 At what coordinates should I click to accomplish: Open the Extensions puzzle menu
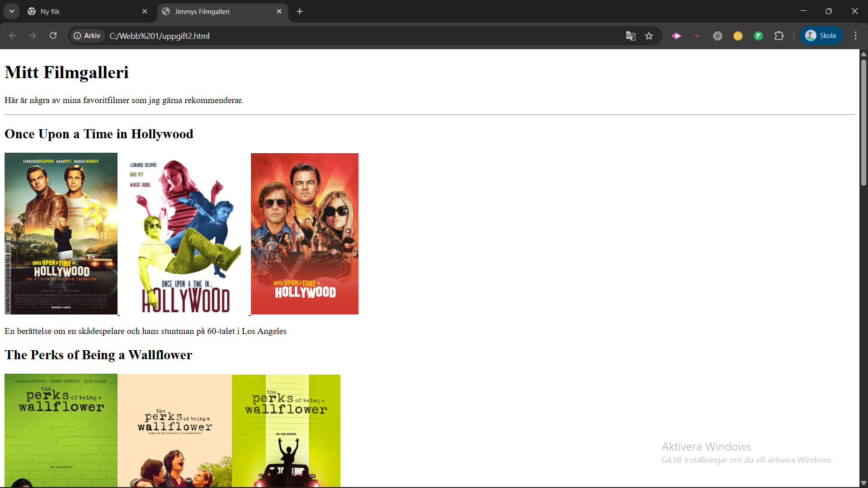[779, 36]
